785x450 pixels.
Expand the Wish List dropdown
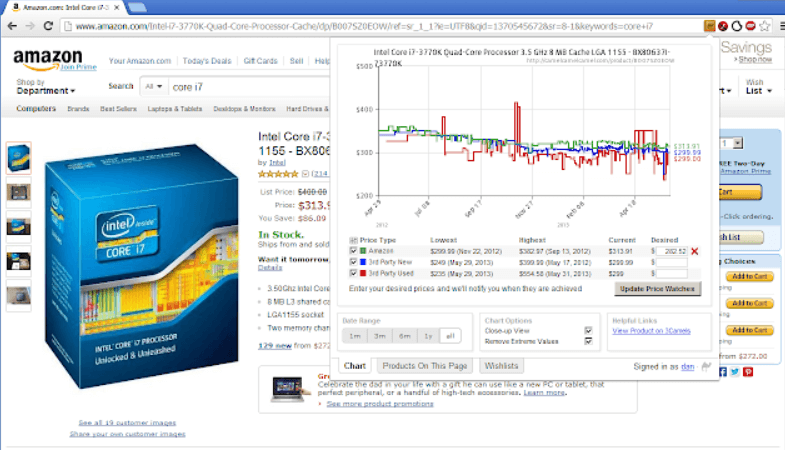click(x=758, y=87)
